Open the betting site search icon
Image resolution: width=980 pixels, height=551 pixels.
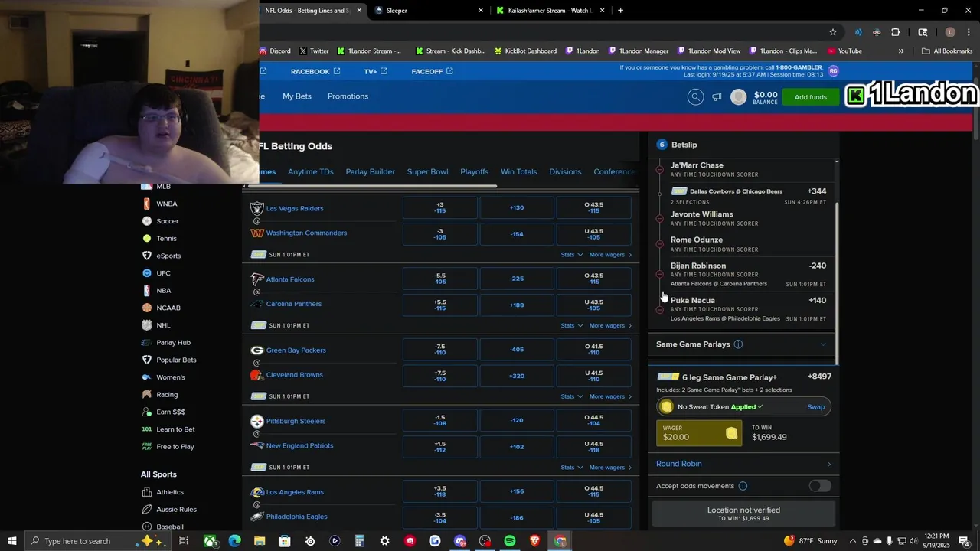695,97
